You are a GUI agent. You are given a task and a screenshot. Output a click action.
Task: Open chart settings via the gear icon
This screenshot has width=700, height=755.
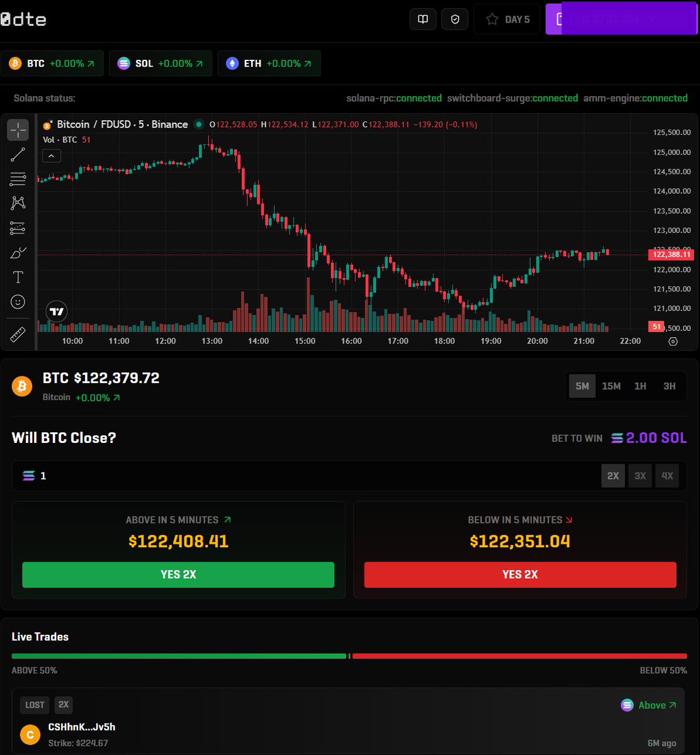click(x=673, y=341)
